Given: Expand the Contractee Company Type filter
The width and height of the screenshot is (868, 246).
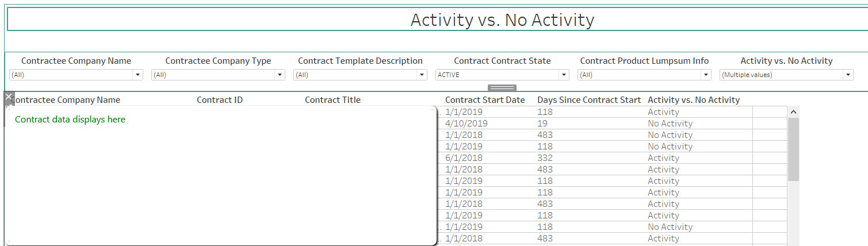Looking at the screenshot, I should 280,75.
